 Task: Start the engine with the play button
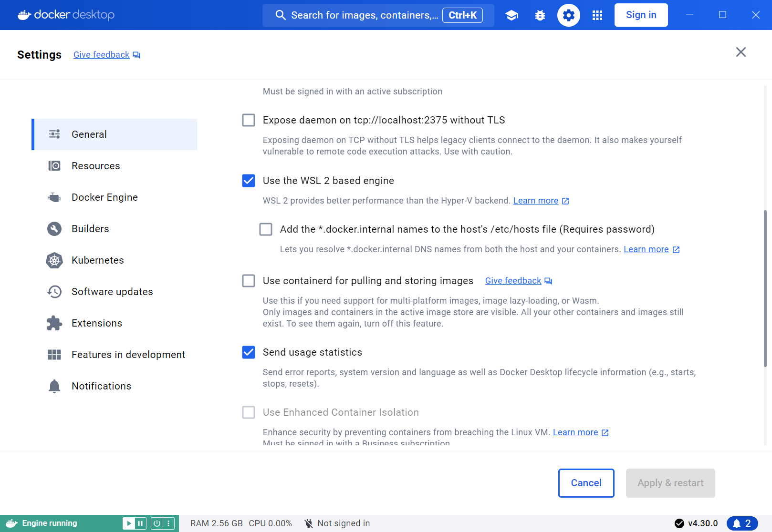(128, 523)
